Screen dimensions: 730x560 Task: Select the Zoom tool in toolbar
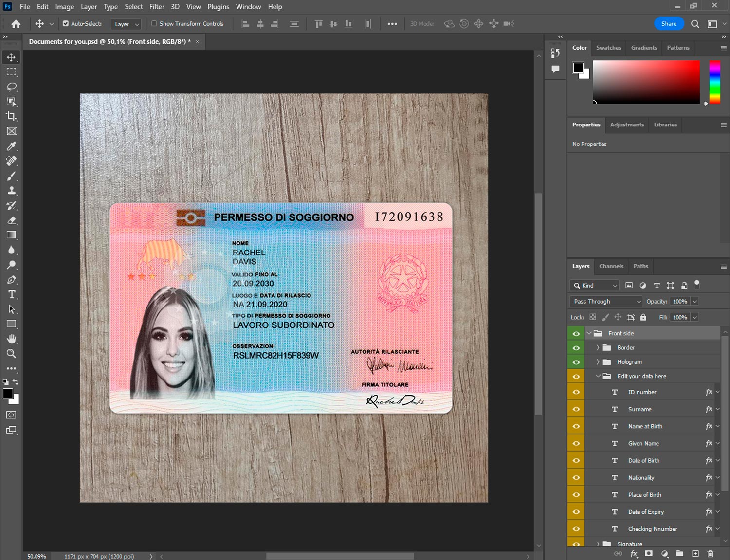11,354
